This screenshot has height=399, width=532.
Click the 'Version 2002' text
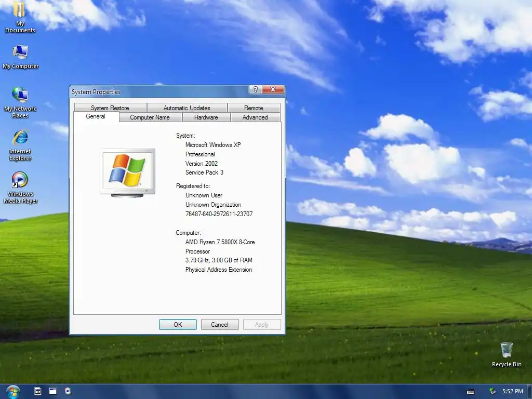(x=202, y=164)
